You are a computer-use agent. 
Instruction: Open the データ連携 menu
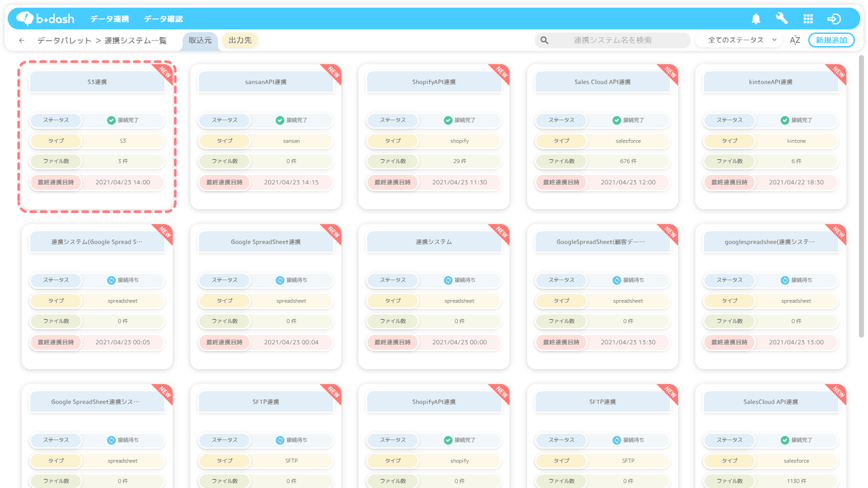coord(109,19)
